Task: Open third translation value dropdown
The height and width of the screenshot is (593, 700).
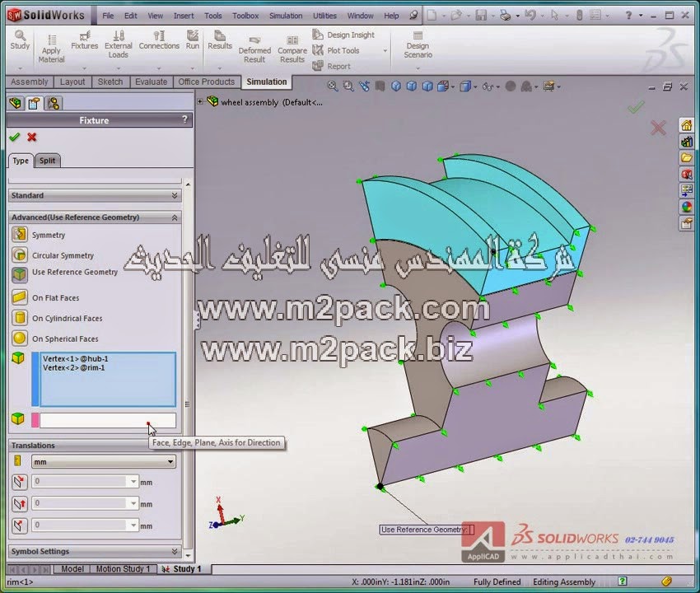Action: [133, 525]
